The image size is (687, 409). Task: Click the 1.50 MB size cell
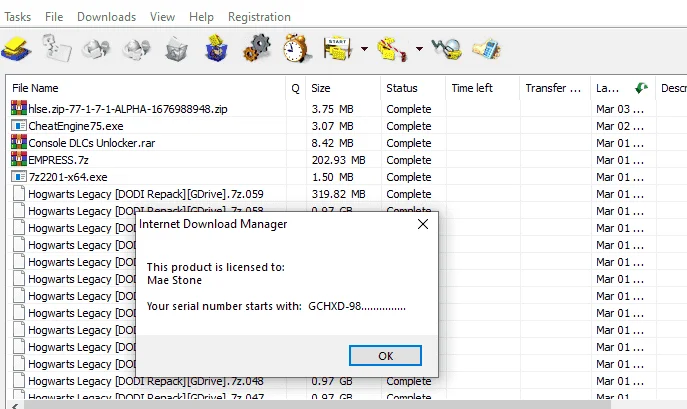(333, 177)
